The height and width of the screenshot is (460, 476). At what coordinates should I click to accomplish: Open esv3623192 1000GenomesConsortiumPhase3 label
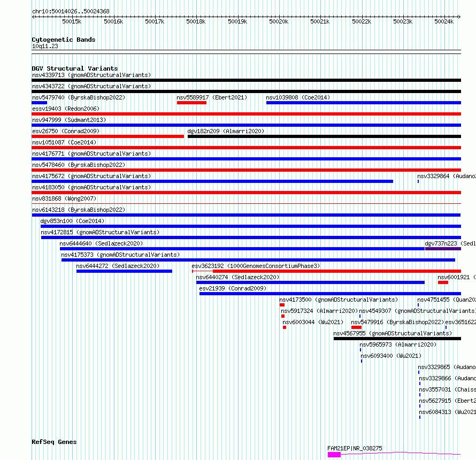click(x=256, y=266)
